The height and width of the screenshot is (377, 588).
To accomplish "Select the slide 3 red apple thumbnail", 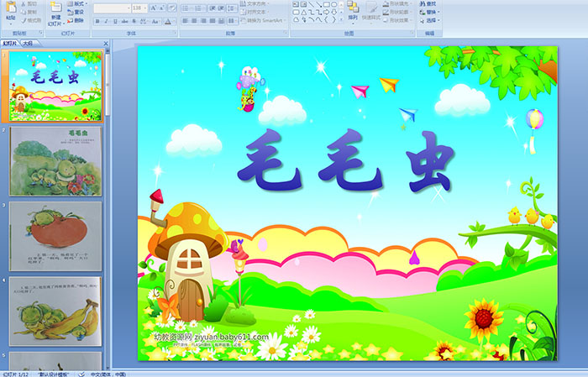I will (55, 236).
